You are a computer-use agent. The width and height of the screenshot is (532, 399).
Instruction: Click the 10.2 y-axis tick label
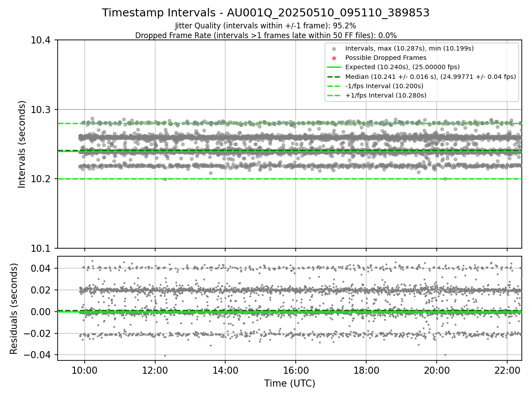[42, 179]
